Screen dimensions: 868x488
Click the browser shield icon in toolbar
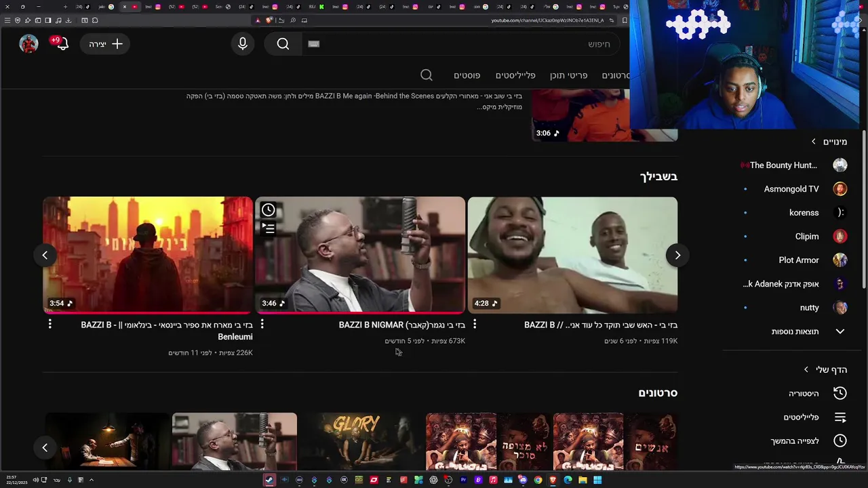click(x=18, y=20)
